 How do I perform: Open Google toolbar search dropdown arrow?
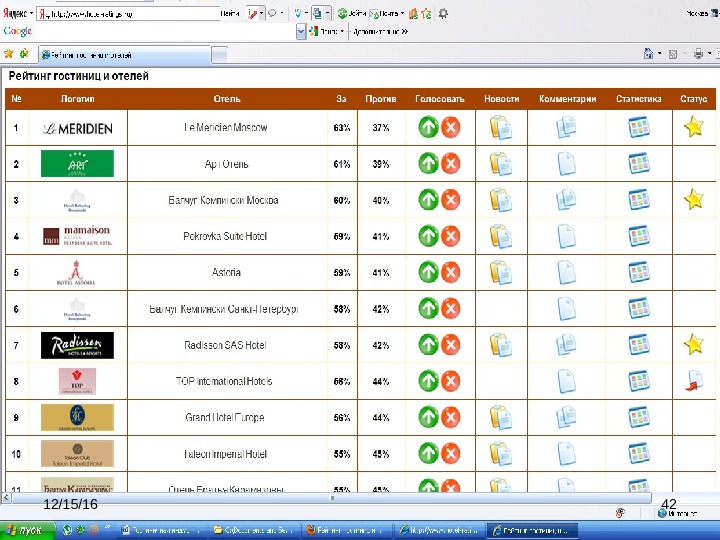(x=301, y=32)
